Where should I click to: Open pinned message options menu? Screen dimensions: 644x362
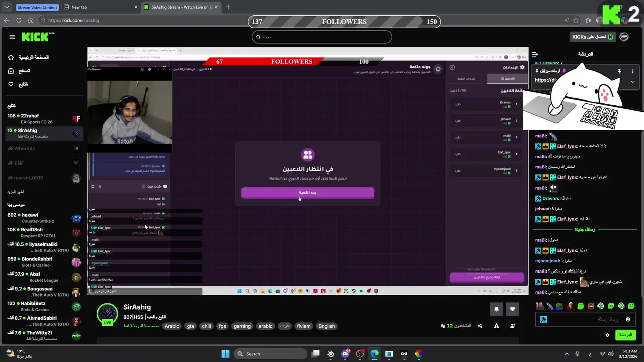(633, 71)
